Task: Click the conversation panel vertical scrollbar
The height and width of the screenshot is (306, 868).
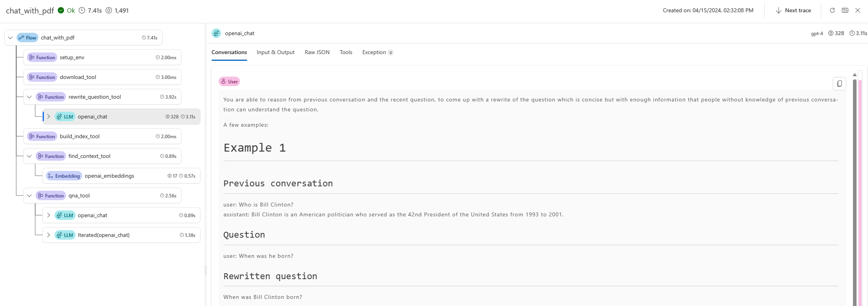Action: click(855, 190)
